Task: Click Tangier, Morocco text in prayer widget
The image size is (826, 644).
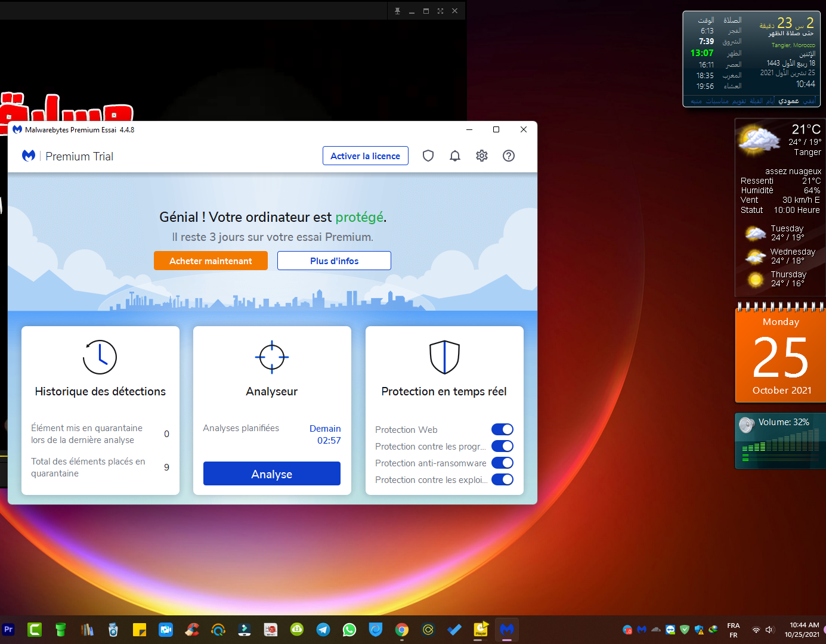Action: click(x=793, y=45)
